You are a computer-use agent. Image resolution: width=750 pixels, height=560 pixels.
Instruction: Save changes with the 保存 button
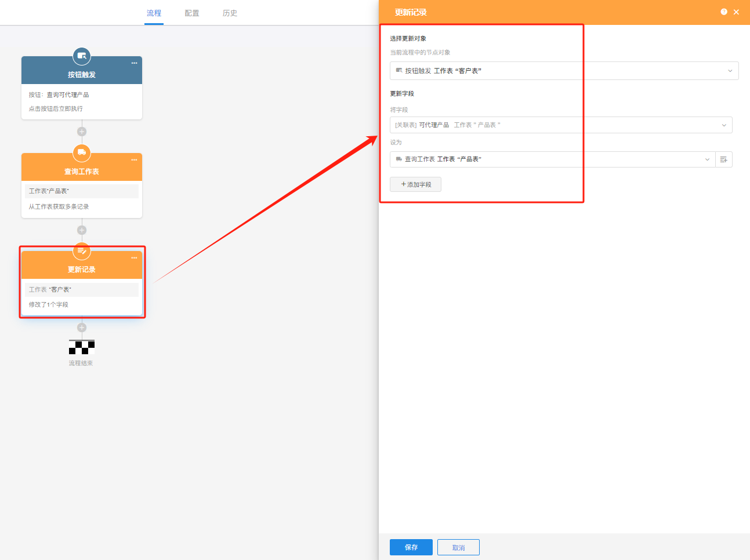tap(411, 547)
